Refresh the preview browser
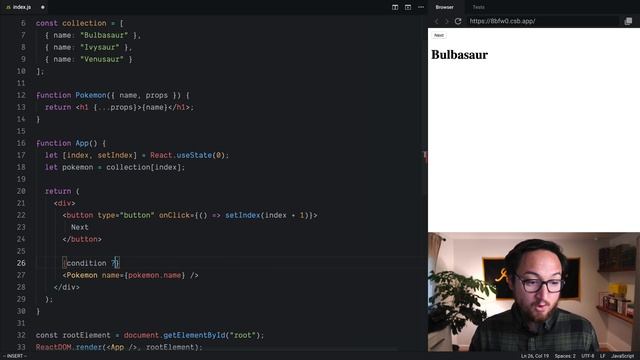This screenshot has height=360, width=640. click(x=458, y=21)
